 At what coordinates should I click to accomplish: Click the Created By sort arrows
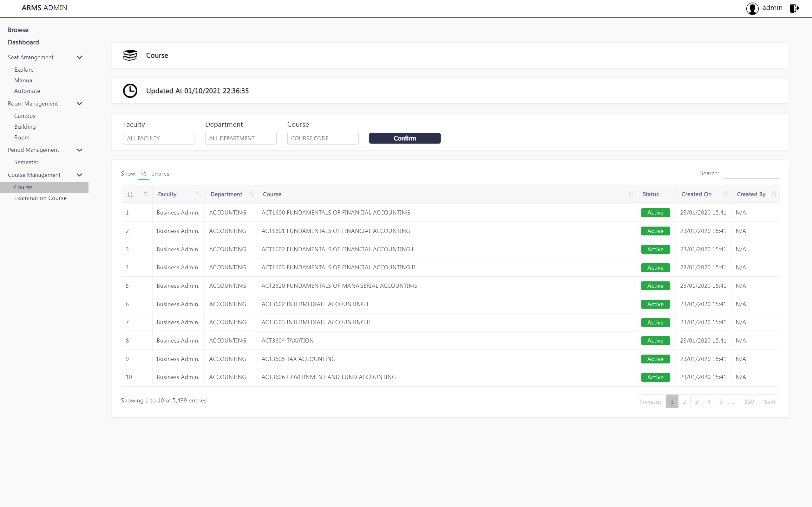[774, 194]
